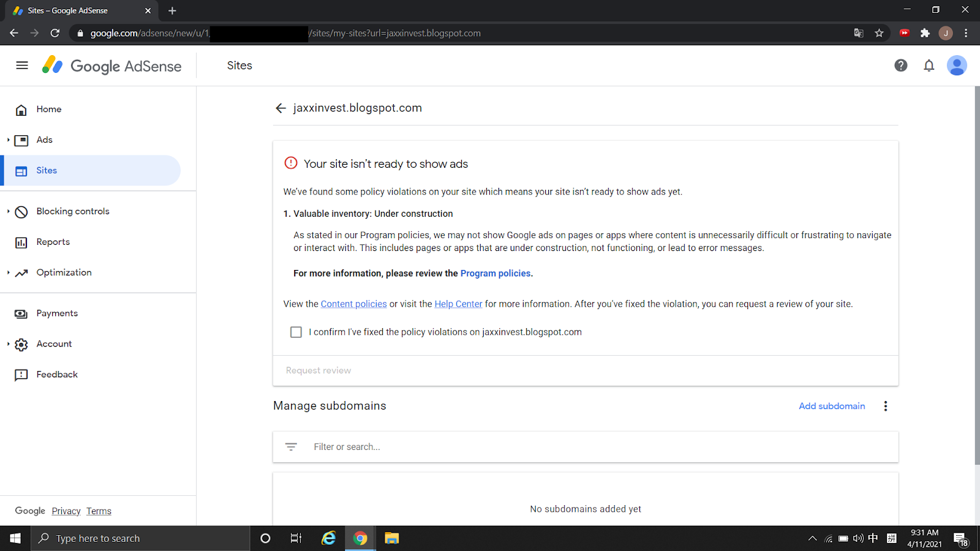980x551 pixels.
Task: Click the Payments icon
Action: (21, 313)
